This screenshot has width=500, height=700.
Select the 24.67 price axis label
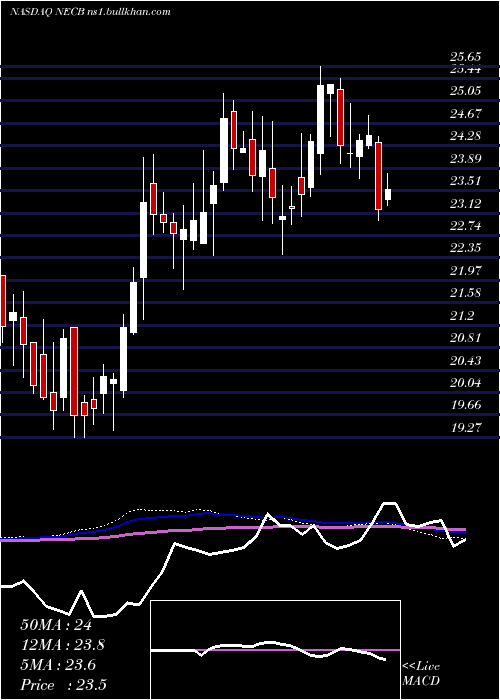(x=466, y=114)
